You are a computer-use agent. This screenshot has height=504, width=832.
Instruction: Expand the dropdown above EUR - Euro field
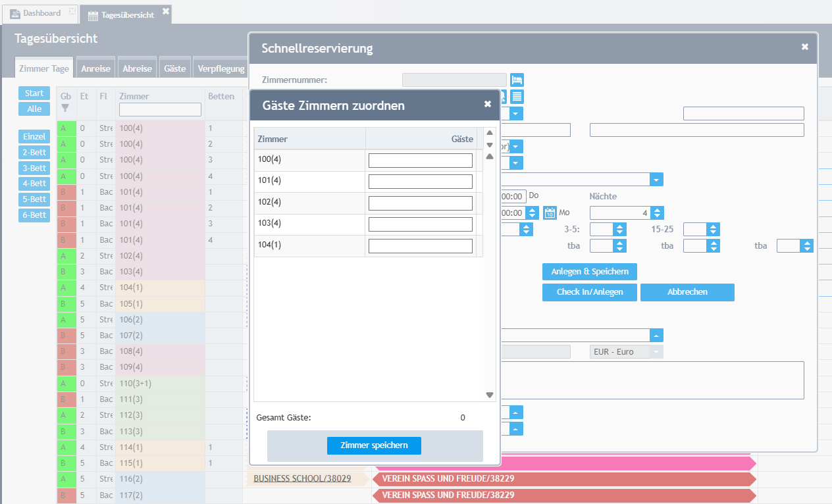coord(656,335)
